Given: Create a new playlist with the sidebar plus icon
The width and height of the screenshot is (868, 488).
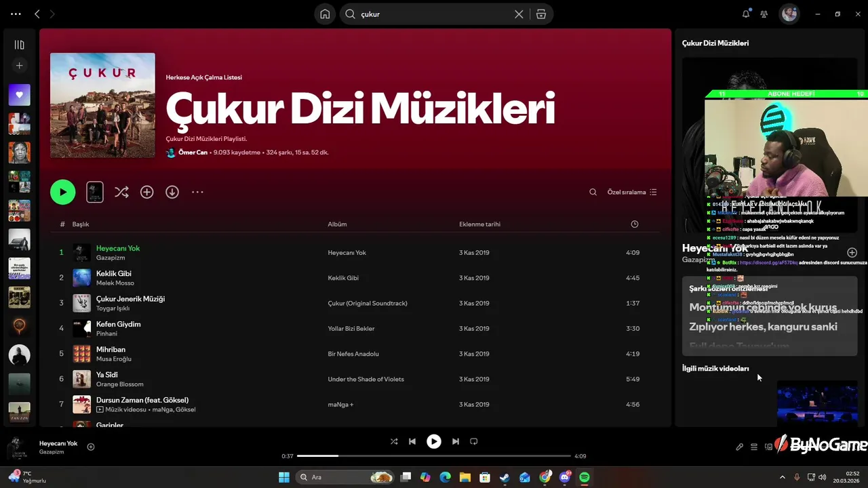Looking at the screenshot, I should (x=19, y=66).
